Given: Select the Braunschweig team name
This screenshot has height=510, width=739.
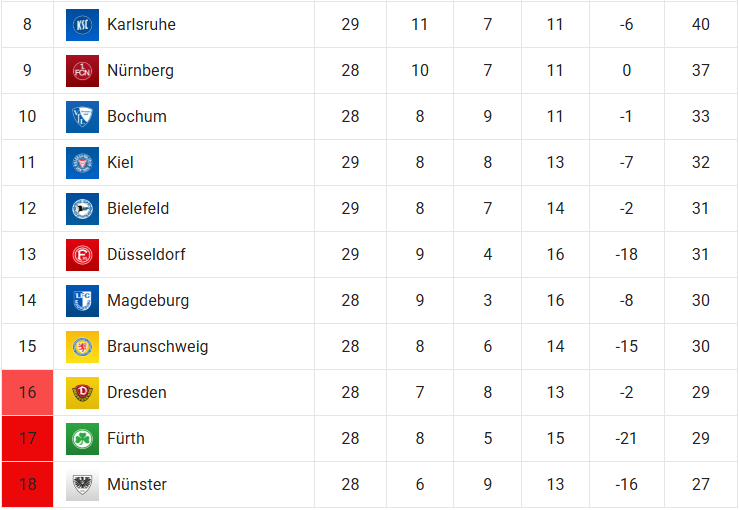Looking at the screenshot, I should click(157, 347).
